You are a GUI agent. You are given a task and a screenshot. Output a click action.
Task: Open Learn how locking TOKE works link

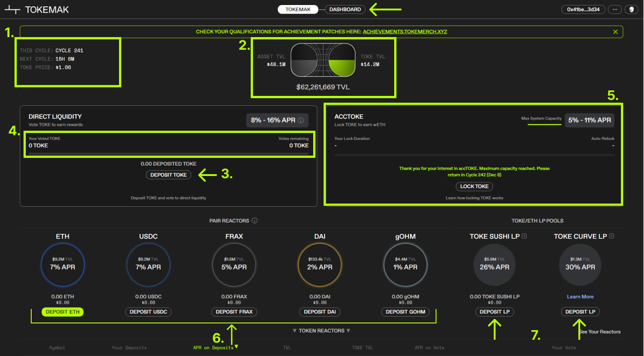pyautogui.click(x=474, y=198)
